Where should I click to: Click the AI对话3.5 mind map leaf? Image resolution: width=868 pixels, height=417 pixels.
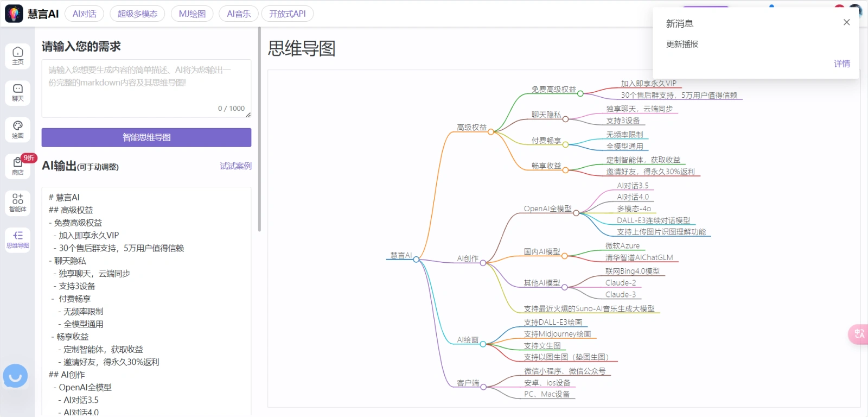pos(633,186)
